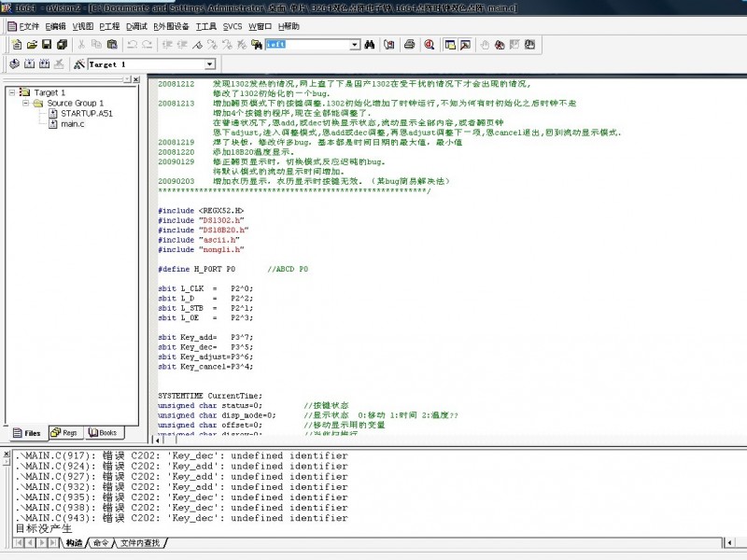
Task: Collapse the Target 1 tree node
Action: click(11, 92)
